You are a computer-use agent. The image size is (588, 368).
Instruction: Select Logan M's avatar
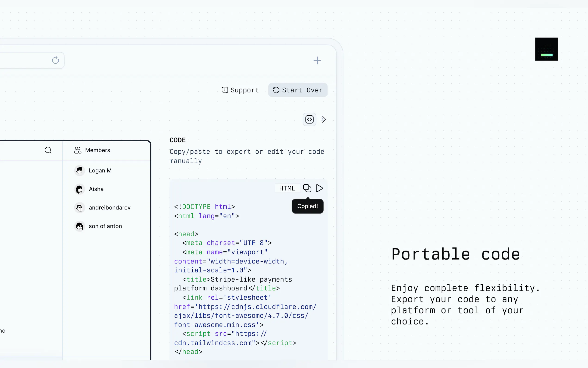point(79,171)
